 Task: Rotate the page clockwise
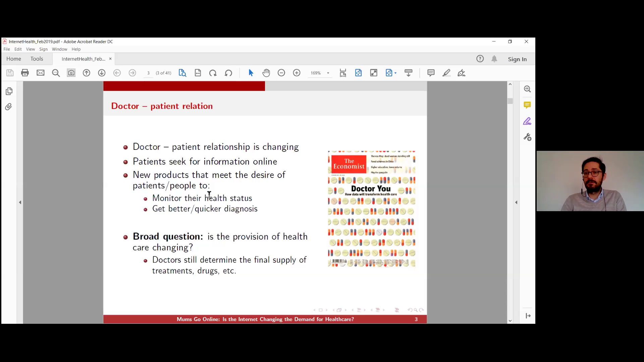[x=213, y=73]
